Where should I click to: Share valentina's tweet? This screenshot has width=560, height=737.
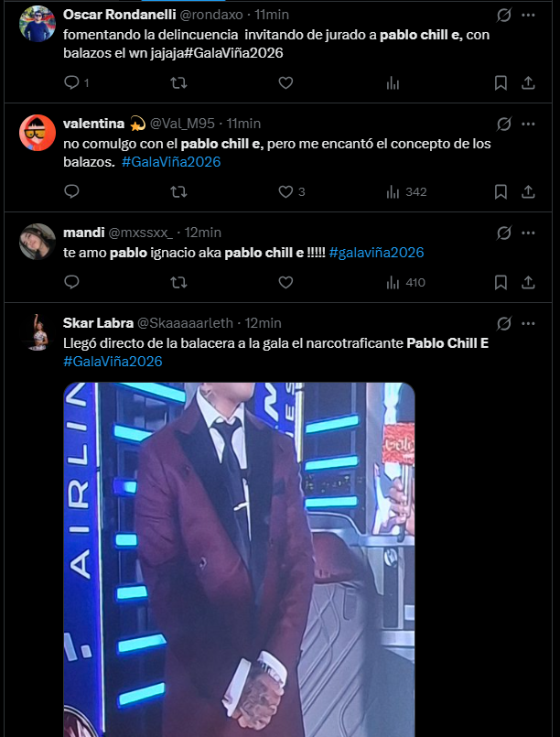(528, 191)
